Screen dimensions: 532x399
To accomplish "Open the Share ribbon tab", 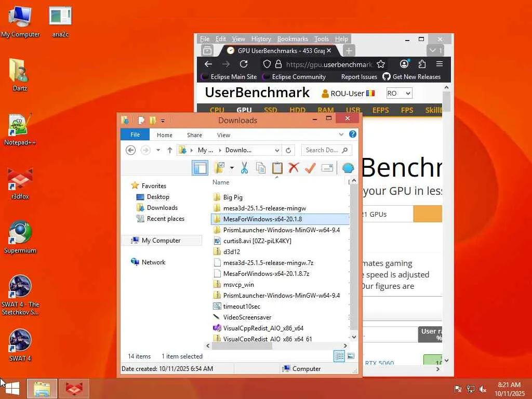I will click(x=194, y=135).
